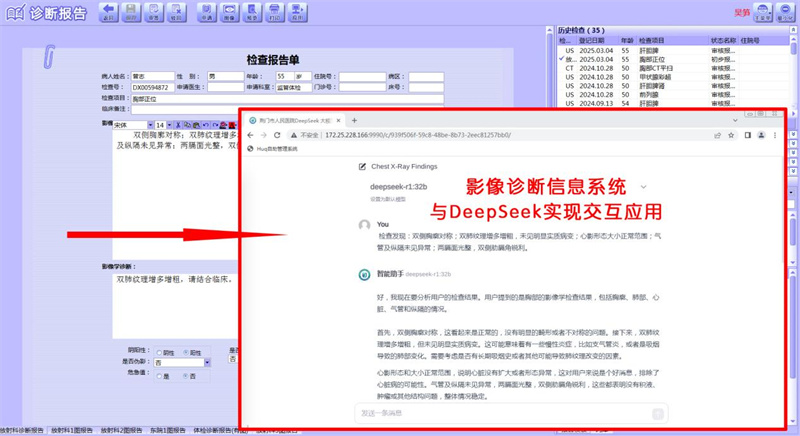Click the send button in chat input
The image size is (800, 436).
(x=658, y=414)
